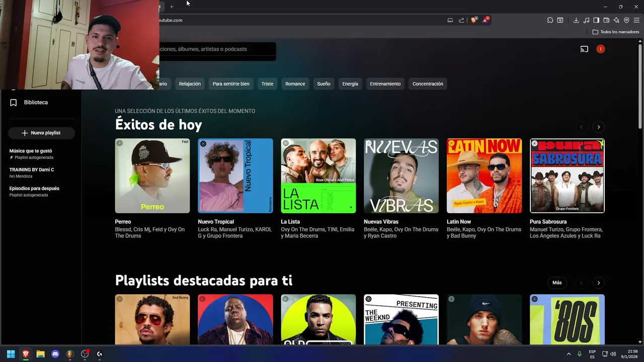Click the install app icon in address bar
The width and height of the screenshot is (644, 362).
click(x=450, y=20)
